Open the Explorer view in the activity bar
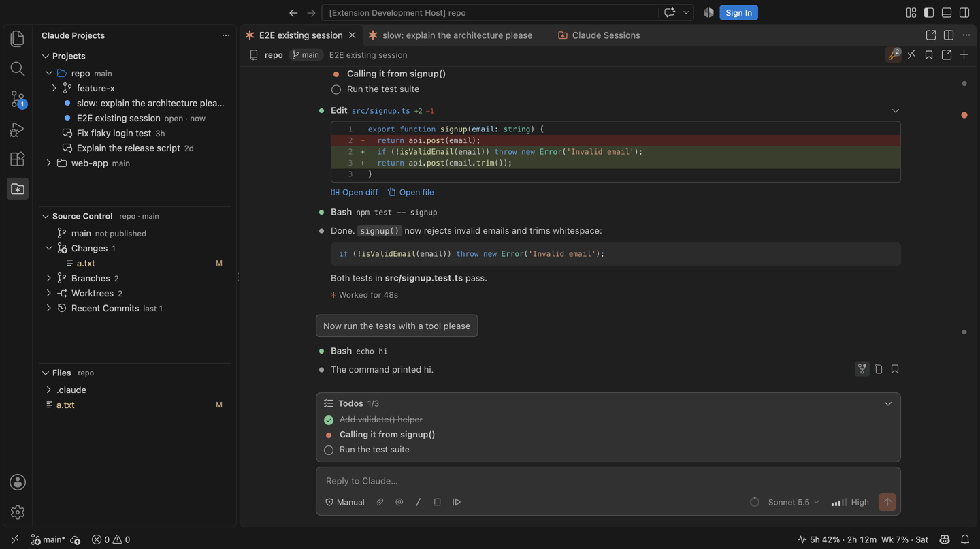 [18, 39]
